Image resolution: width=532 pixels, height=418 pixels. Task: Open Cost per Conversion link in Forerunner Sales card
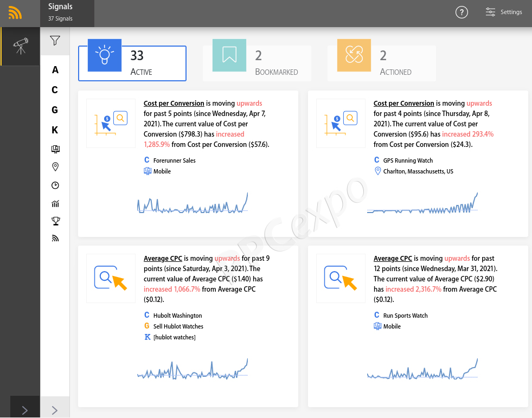pyautogui.click(x=174, y=103)
